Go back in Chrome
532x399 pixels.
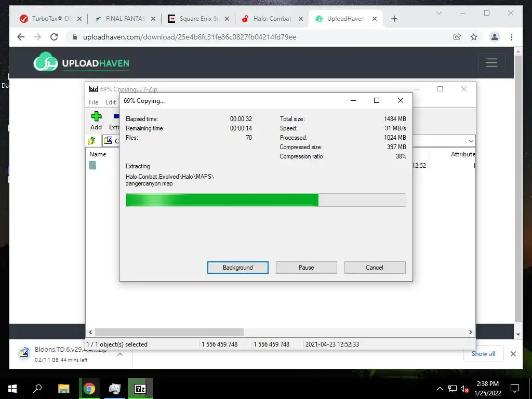click(x=21, y=37)
